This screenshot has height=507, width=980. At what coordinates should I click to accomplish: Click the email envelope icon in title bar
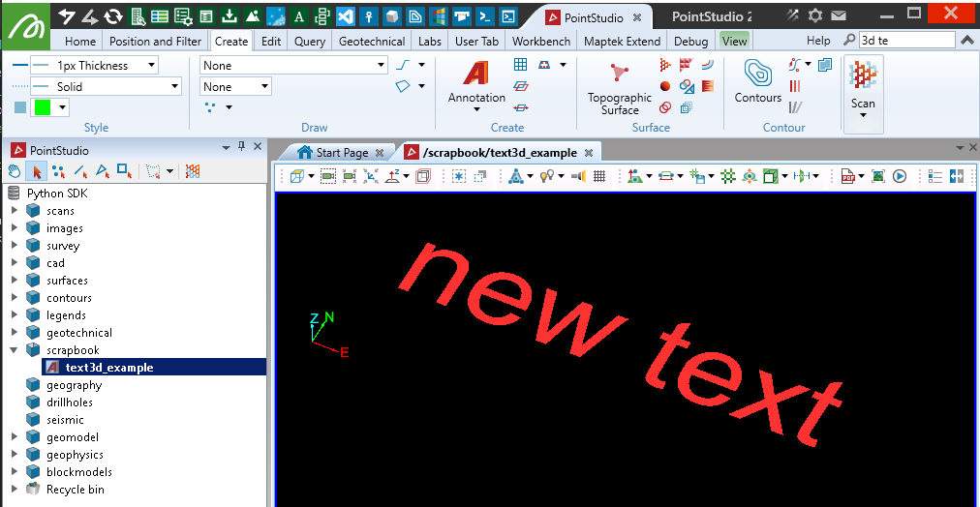pyautogui.click(x=838, y=15)
